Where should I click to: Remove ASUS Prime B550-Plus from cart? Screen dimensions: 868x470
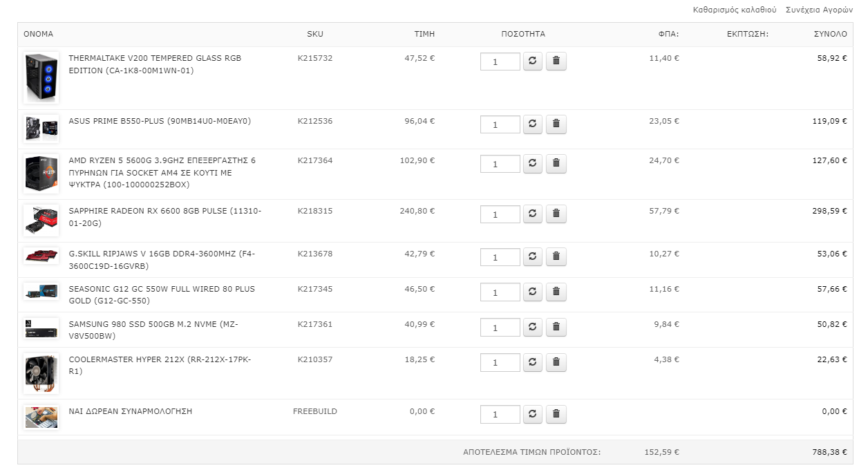pos(556,124)
